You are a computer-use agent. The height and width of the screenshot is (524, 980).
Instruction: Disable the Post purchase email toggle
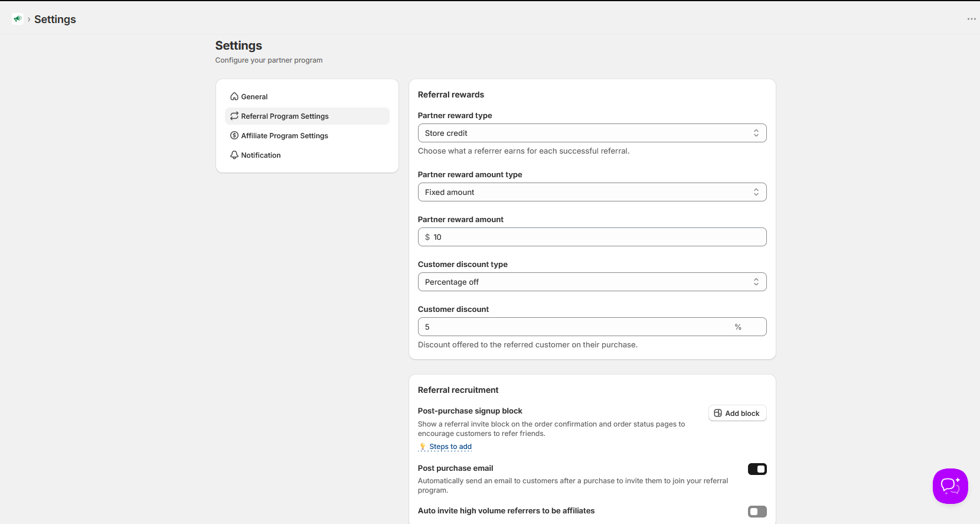[x=757, y=469]
